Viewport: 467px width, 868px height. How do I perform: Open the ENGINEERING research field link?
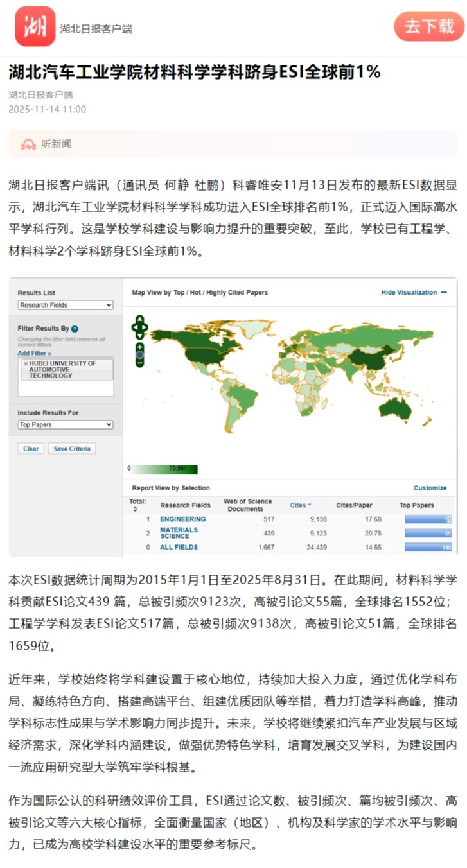(182, 519)
